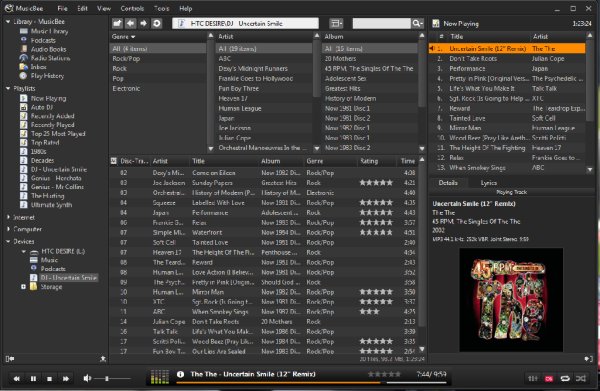The image size is (600, 391).
Task: Sort track list by Rating column
Action: 369,161
